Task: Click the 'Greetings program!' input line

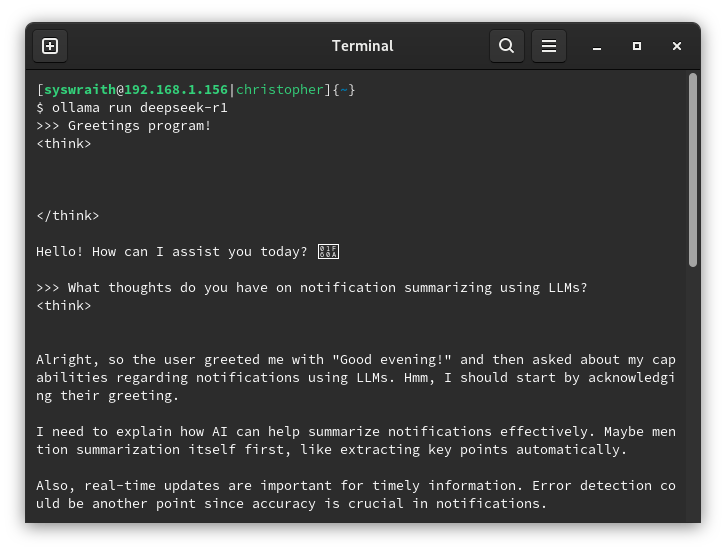Action: click(139, 126)
